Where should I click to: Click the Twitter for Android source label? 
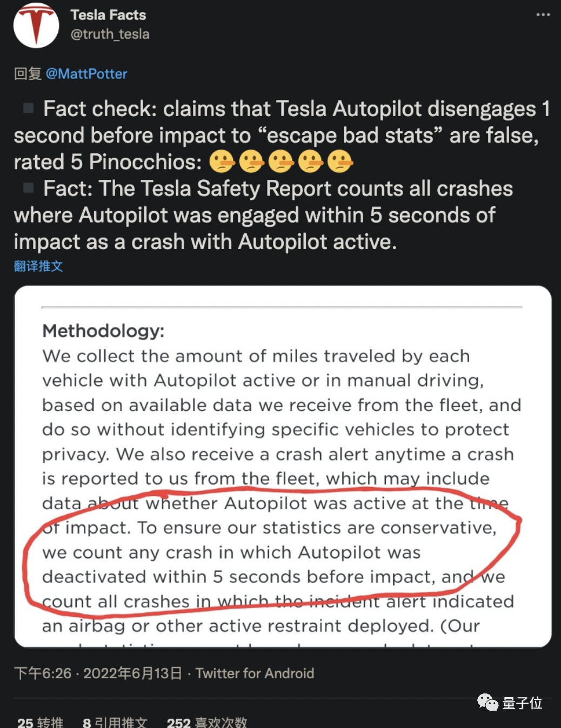[x=255, y=673]
